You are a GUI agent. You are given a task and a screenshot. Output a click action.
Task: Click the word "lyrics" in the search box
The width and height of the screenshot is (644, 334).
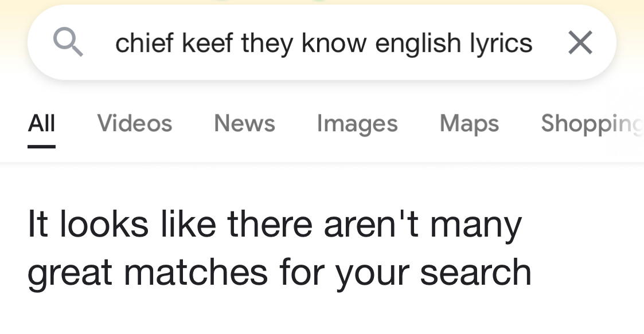[x=500, y=42]
